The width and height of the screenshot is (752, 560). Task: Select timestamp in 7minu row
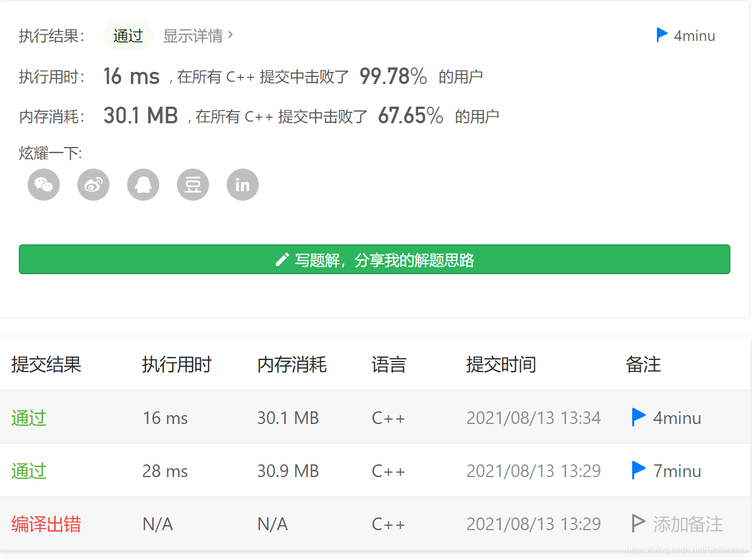534,471
